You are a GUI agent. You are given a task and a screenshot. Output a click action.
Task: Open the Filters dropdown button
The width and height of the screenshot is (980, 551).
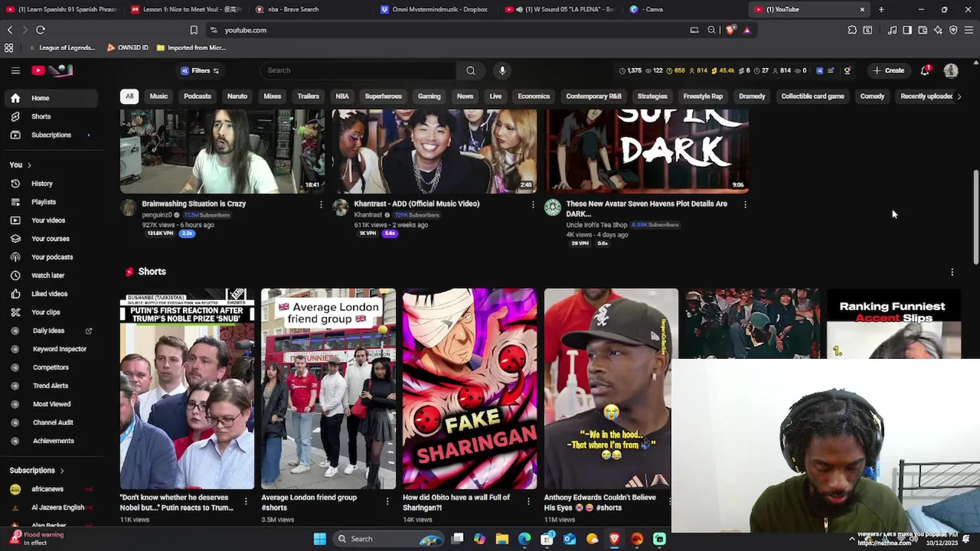coord(200,70)
